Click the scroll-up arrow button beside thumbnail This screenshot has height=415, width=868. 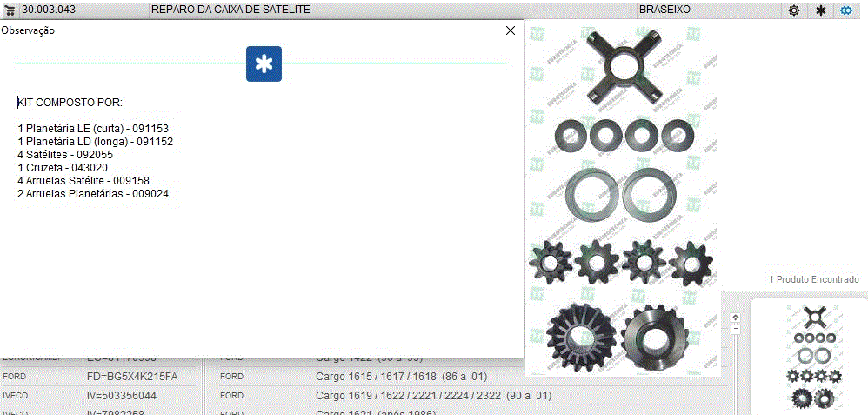coord(736,318)
